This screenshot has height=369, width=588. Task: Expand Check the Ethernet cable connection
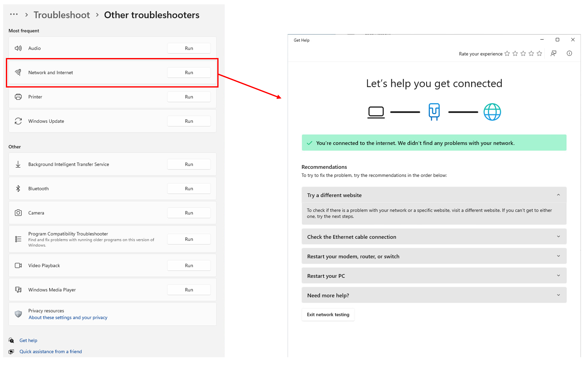coord(558,237)
